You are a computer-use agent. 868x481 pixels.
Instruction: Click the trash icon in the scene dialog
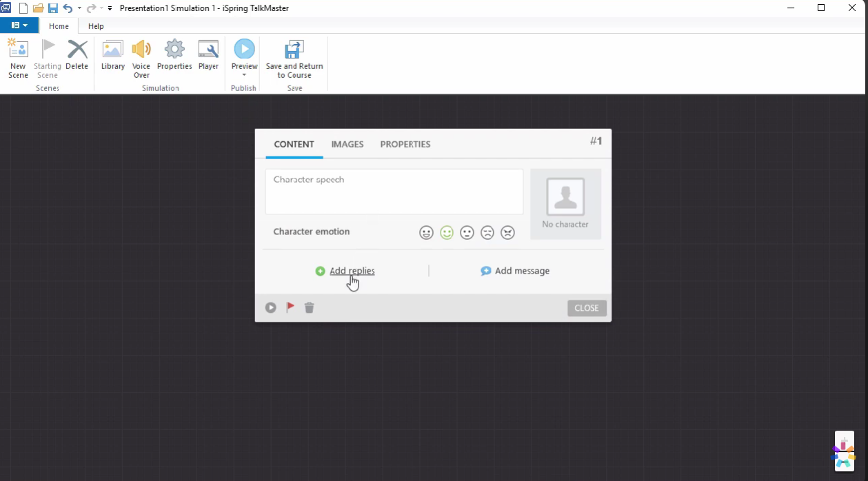[309, 307]
